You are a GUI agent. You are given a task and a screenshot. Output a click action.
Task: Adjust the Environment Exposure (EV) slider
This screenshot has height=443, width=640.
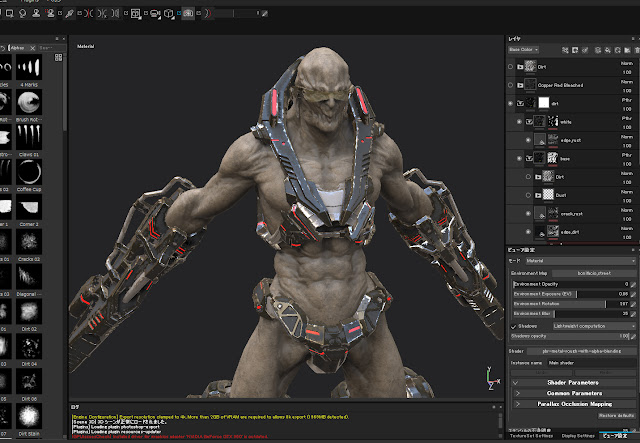click(571, 294)
